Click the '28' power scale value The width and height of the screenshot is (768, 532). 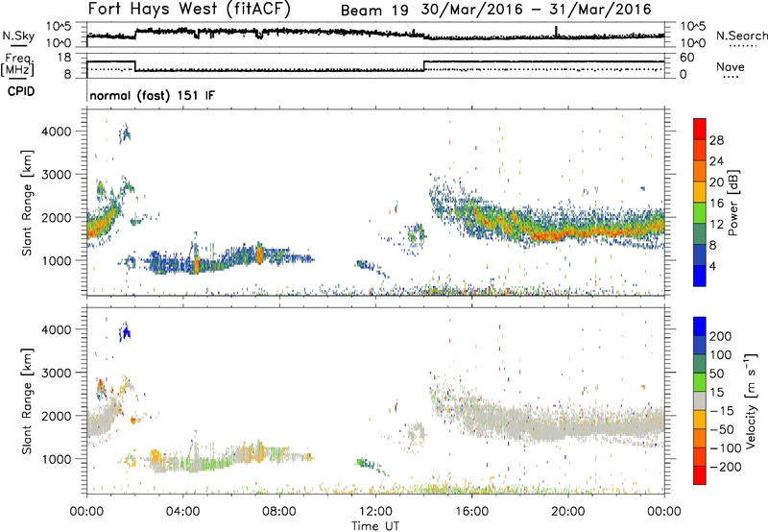coord(716,140)
